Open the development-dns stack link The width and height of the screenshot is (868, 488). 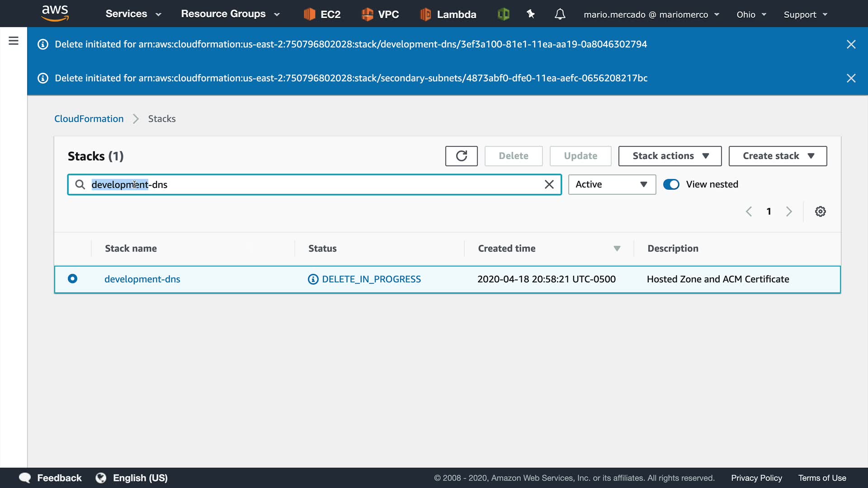click(142, 279)
